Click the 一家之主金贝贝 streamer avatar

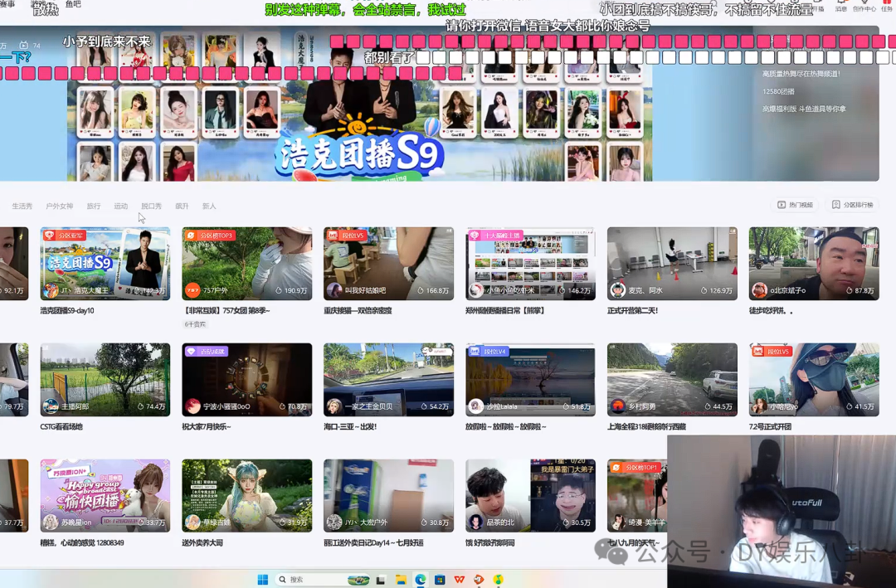coord(334,406)
